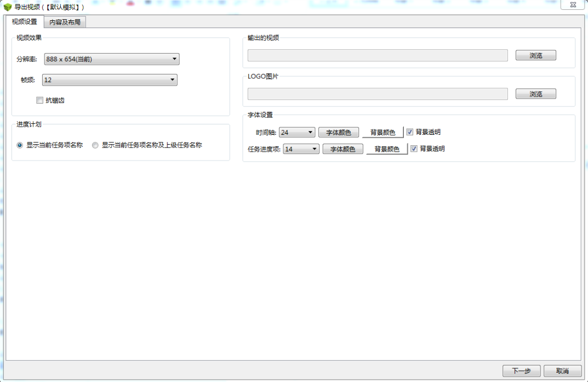The image size is (588, 382).
Task: Switch to the 视频设置 tab
Action: coord(25,22)
